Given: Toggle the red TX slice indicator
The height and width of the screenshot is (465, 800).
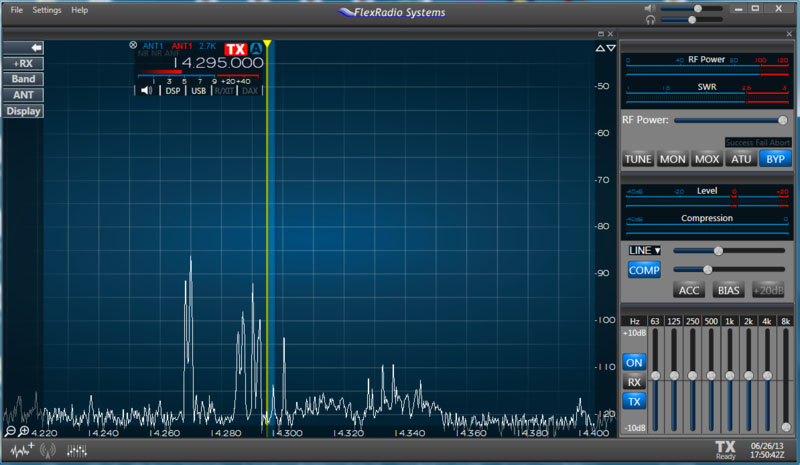Looking at the screenshot, I should pos(236,49).
